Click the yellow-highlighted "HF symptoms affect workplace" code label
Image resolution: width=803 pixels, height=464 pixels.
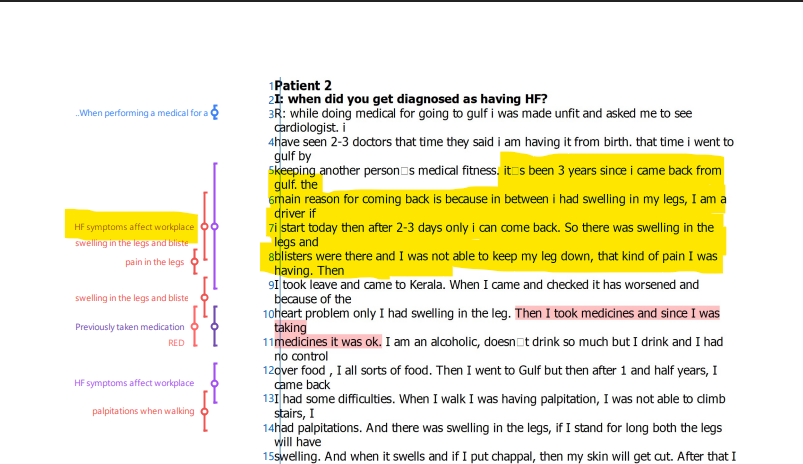133,228
